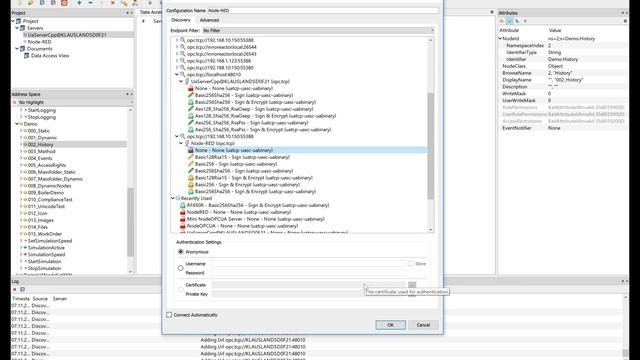Click the Timestamp column header in Log
The image size is (640, 360).
[21, 299]
